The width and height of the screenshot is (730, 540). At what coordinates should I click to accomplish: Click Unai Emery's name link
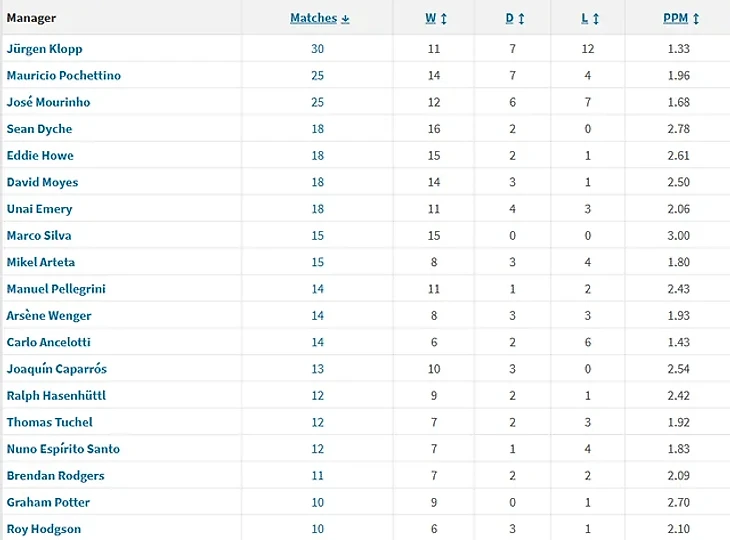pyautogui.click(x=40, y=209)
